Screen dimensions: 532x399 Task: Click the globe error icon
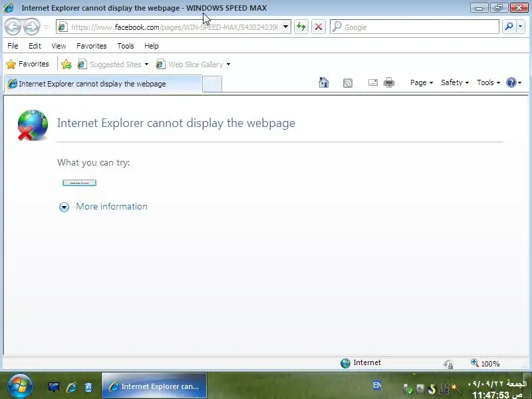click(33, 125)
